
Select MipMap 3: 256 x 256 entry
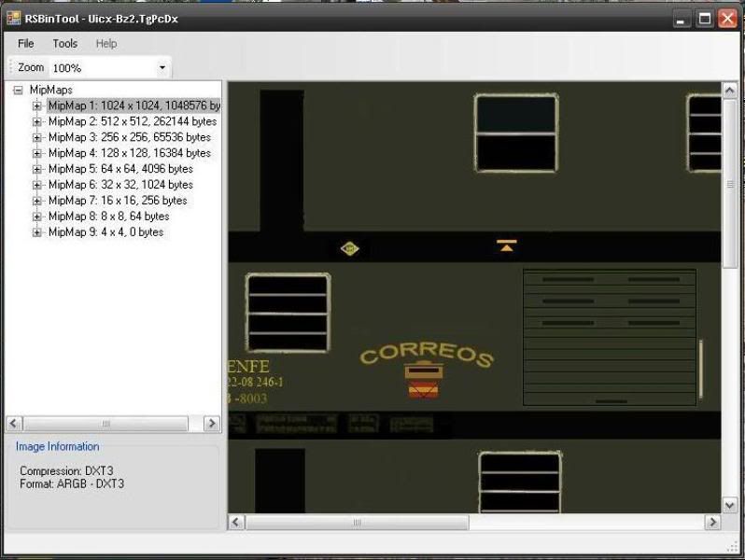point(130,137)
